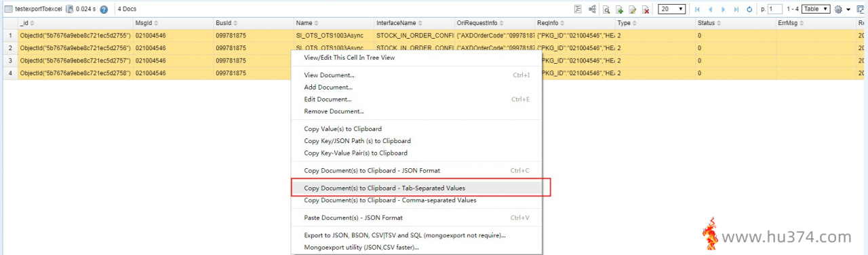This screenshot has height=255, width=868.
Task: Choose Copy Key-Value Pair(s) to Clipboard
Action: click(416, 153)
